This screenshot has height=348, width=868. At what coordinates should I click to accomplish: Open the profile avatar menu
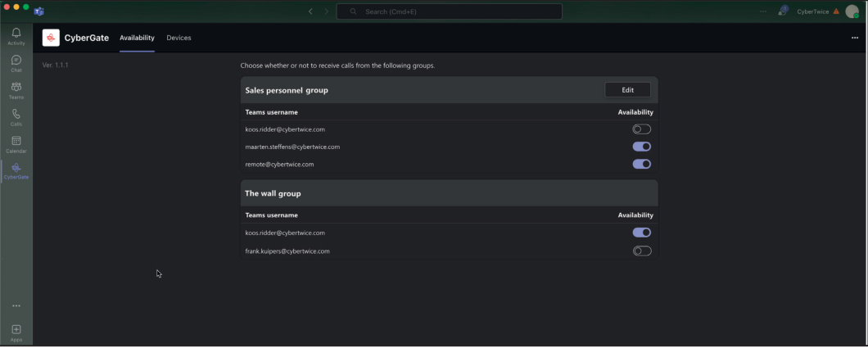(852, 11)
